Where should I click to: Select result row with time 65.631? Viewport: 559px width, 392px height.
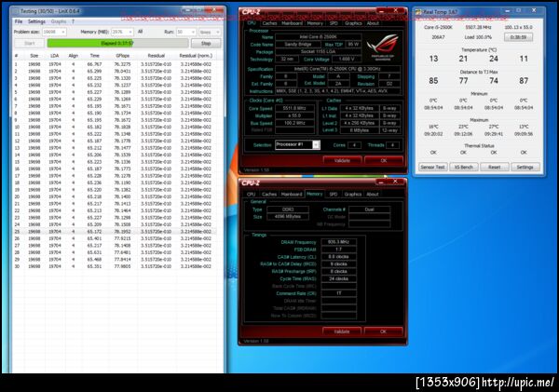(114, 252)
